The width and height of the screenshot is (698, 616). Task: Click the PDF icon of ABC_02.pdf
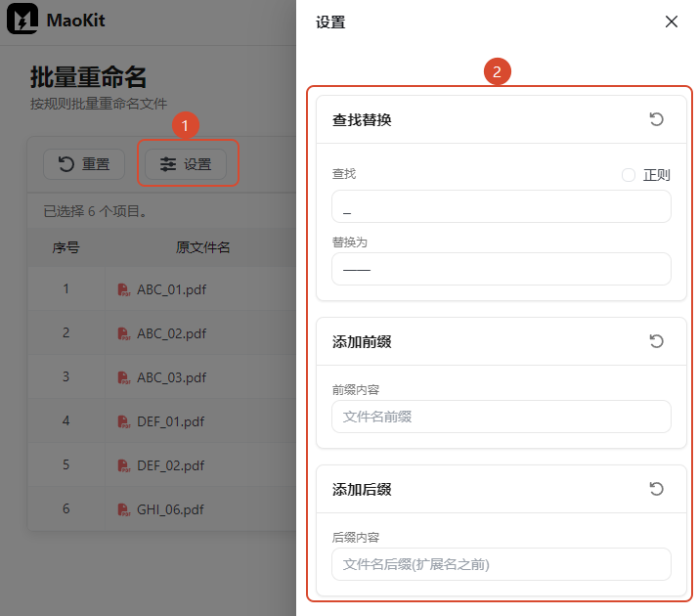point(124,333)
